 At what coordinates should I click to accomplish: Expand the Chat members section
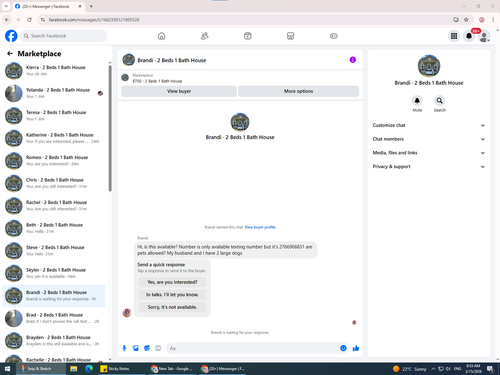pos(429,139)
